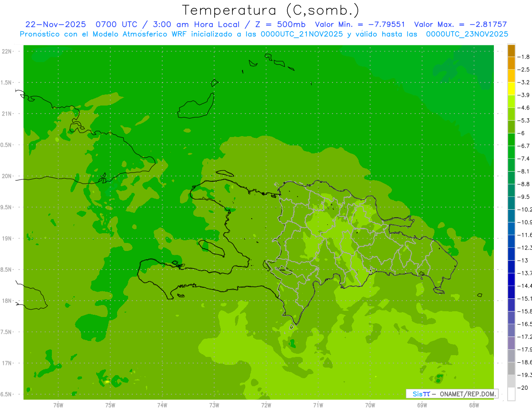
Task: Click the "75W" longitude label
Action: click(110, 405)
